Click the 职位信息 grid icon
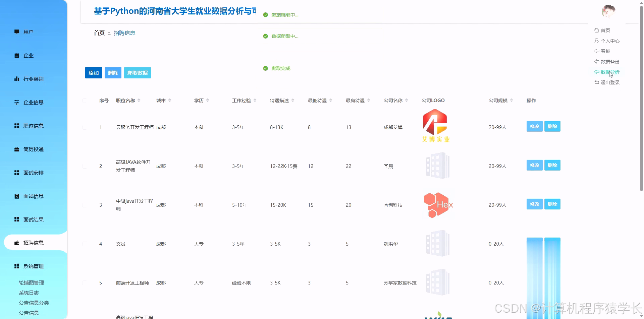 (17, 126)
